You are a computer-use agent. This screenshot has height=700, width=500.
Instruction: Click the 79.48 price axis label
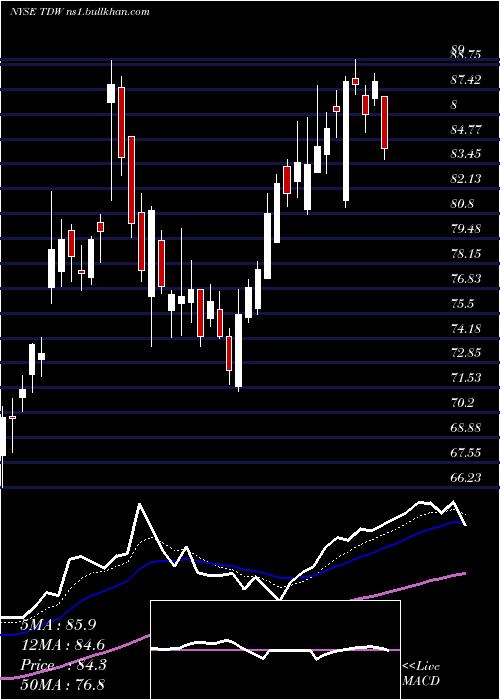[x=466, y=229]
